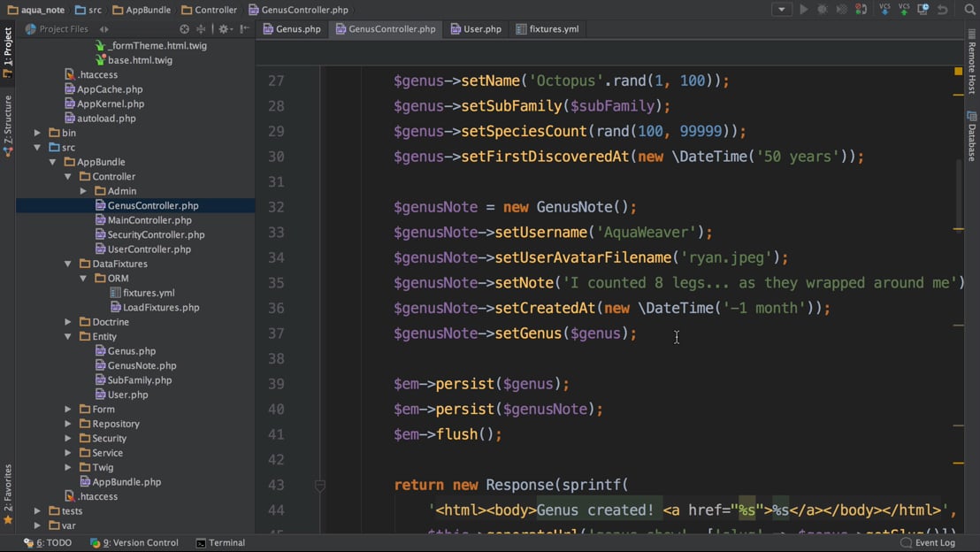Click the Scroll from Source target icon
This screenshot has height=552, width=980.
tap(184, 29)
